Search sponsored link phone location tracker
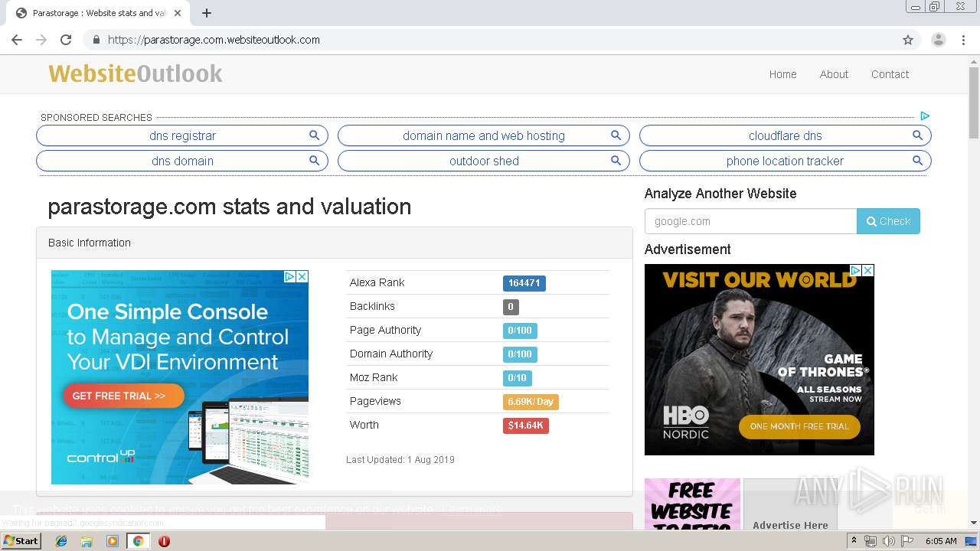 point(786,161)
